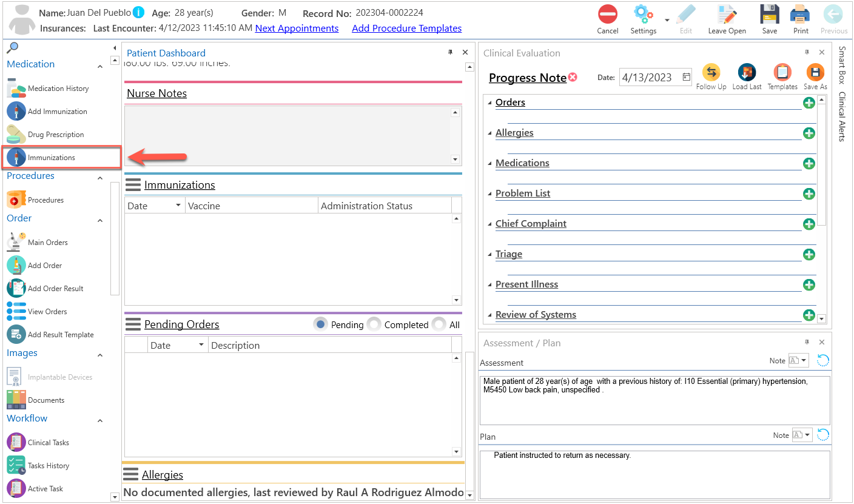Open the Clinical Alerts side tab
The width and height of the screenshot is (854, 504).
tap(842, 116)
